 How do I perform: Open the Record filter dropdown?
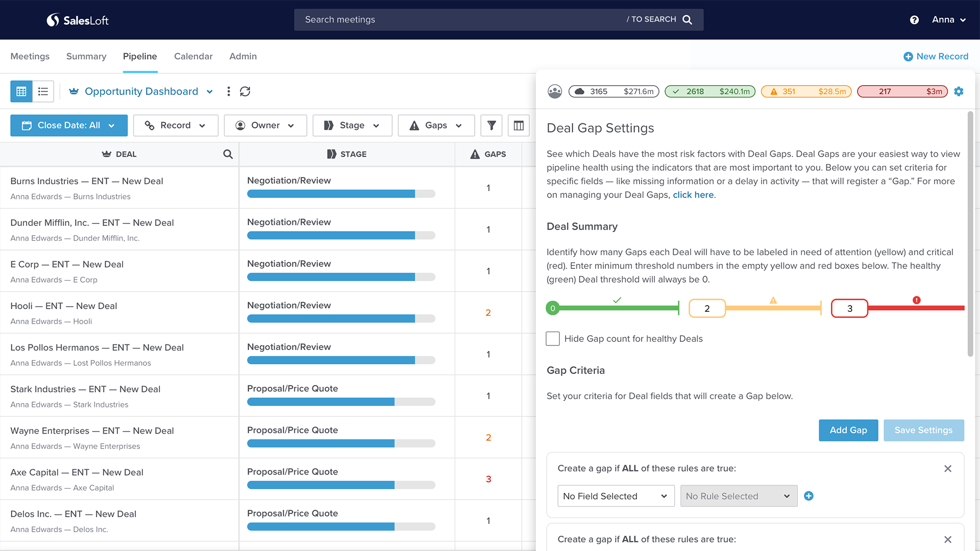[x=176, y=126]
